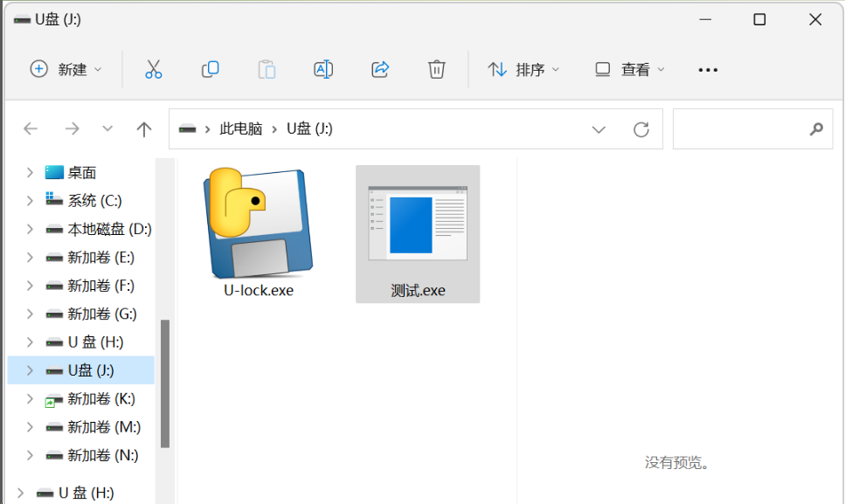Open the See more (three dots) menu
The image size is (845, 504).
(x=708, y=70)
